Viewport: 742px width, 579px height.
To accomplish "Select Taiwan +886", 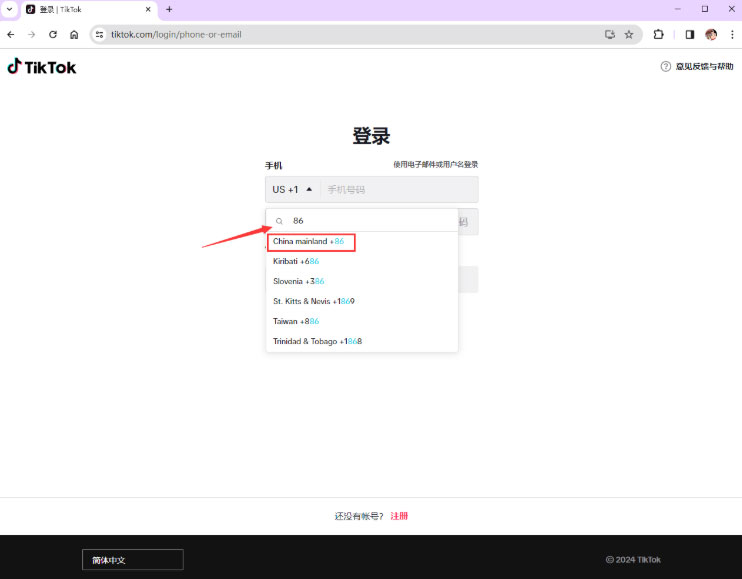I will [x=362, y=321].
